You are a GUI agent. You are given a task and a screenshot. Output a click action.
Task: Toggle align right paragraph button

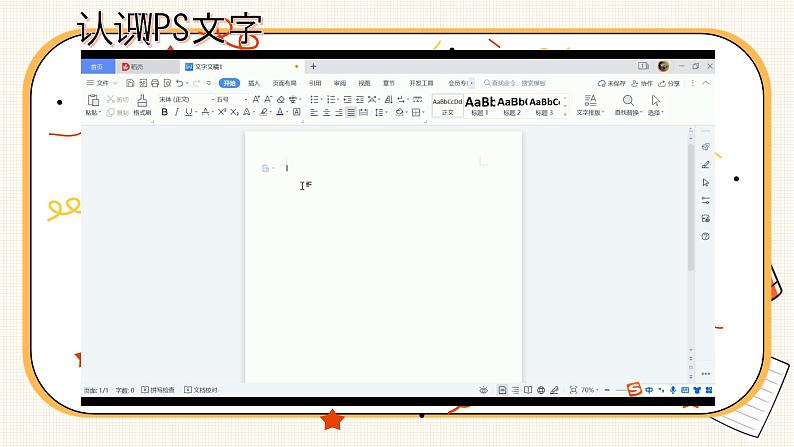[338, 112]
